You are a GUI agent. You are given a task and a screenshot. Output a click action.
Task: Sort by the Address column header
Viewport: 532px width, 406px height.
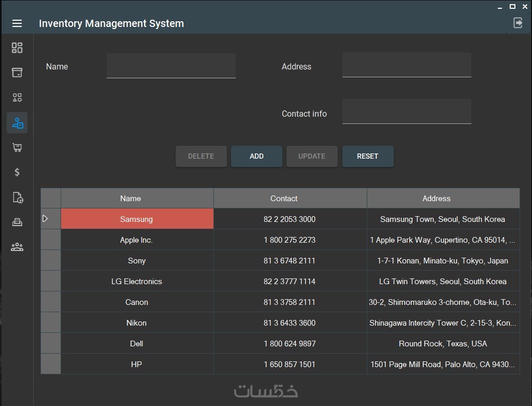click(443, 198)
